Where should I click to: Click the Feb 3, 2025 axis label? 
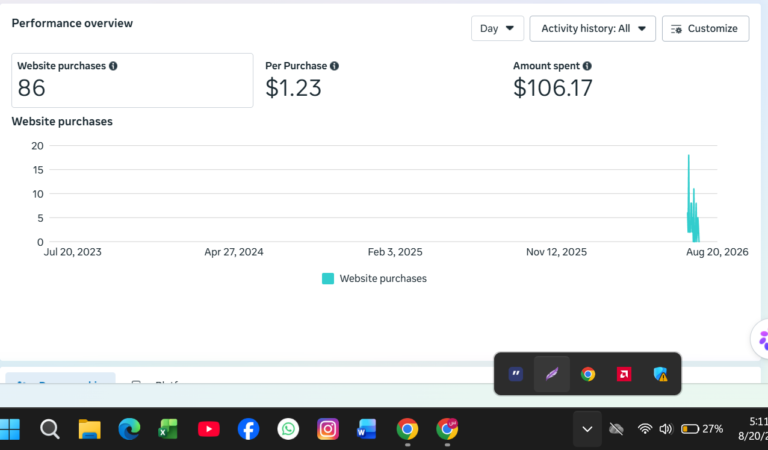(395, 252)
